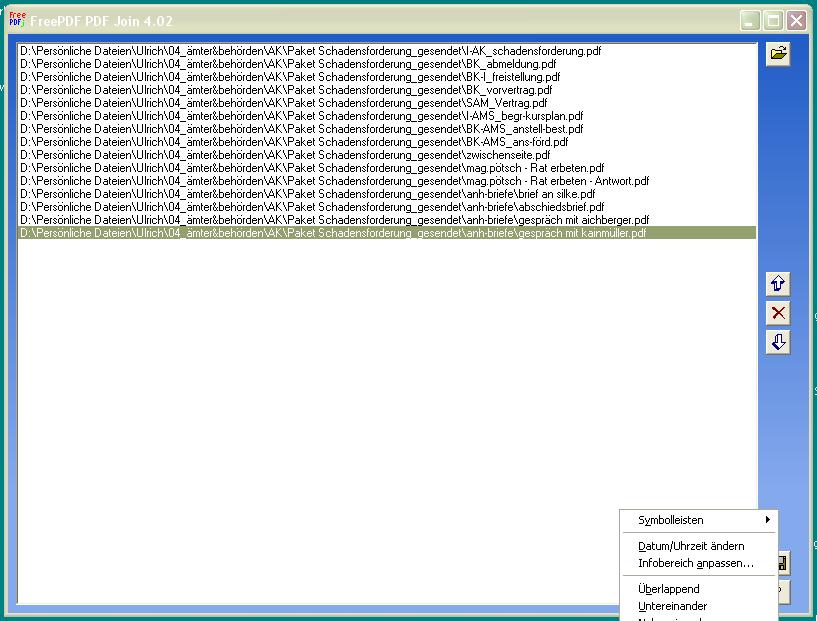Screen dimensions: 817x621
Task: Maximize the FreePDF Join window
Action: (773, 21)
